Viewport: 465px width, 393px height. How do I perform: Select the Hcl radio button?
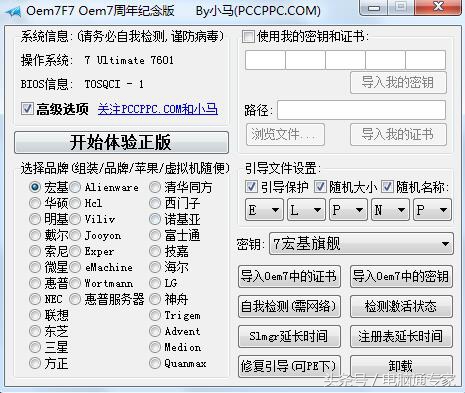(75, 203)
